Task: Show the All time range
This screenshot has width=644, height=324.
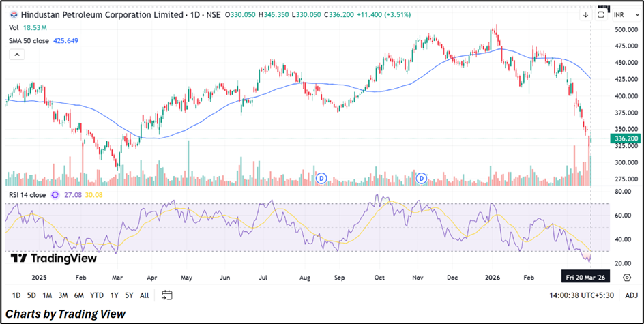Action: (144, 295)
